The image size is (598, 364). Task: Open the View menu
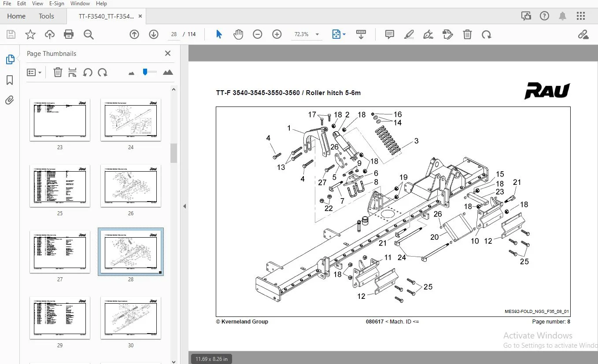(x=38, y=4)
